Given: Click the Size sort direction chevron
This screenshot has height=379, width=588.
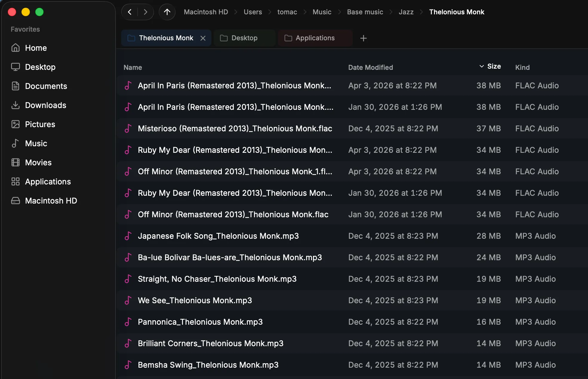Looking at the screenshot, I should tap(481, 66).
